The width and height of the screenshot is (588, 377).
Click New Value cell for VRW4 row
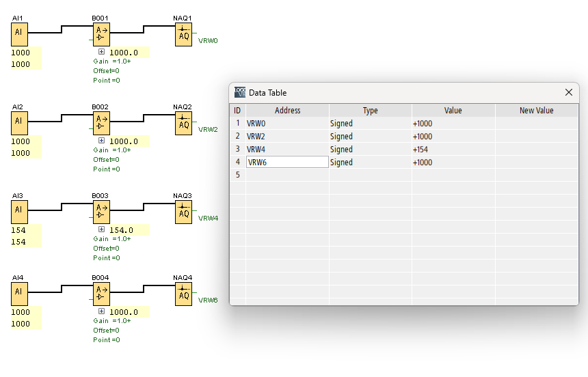coord(536,150)
